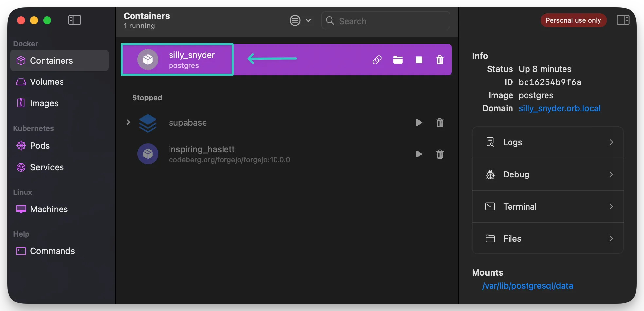Open the Volumes section
Viewport: 644px width, 311px height.
(60, 82)
